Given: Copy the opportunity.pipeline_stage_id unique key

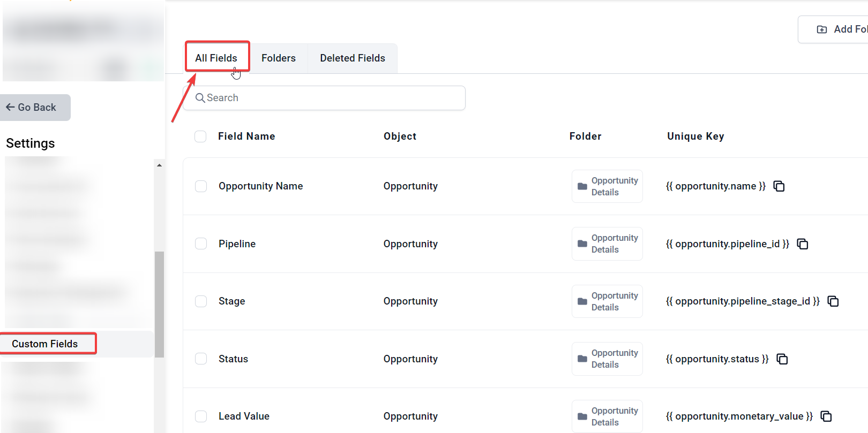Looking at the screenshot, I should coord(833,301).
